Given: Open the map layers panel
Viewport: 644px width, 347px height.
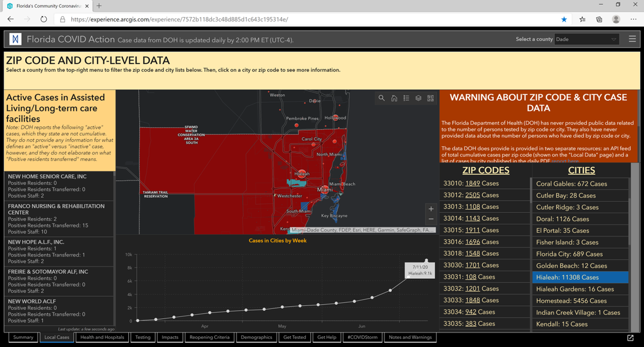Looking at the screenshot, I should [418, 98].
